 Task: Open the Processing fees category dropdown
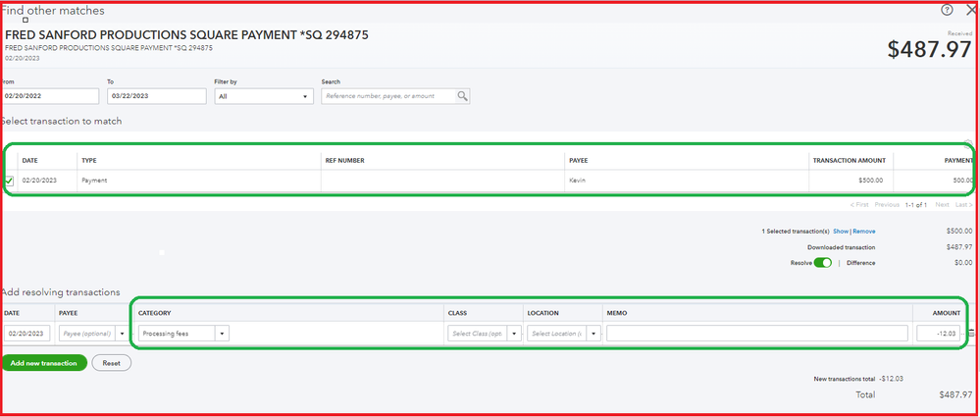click(x=222, y=334)
